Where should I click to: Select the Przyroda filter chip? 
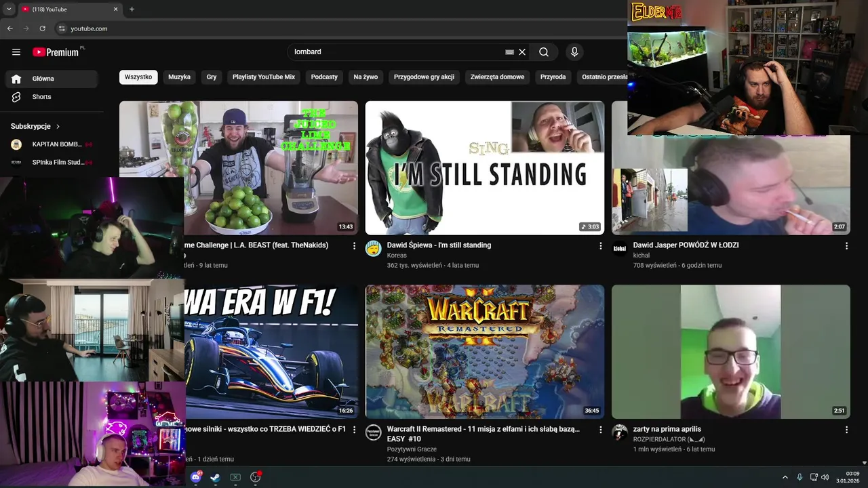tap(553, 77)
